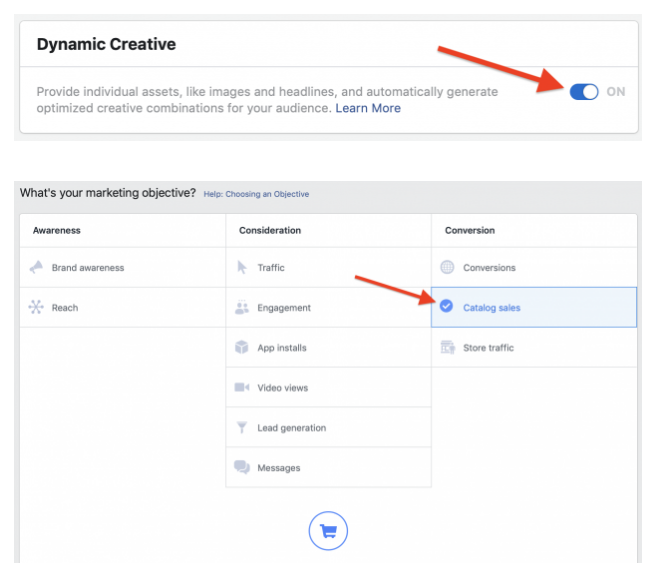Open Help: Choosing an Objective link
Viewport: 647px width, 568px height.
(256, 194)
